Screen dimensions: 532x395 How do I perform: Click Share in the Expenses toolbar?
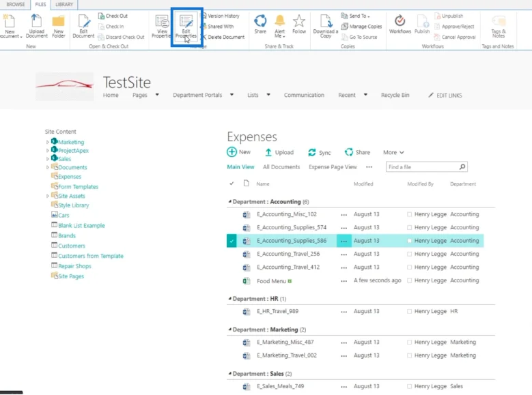click(357, 152)
